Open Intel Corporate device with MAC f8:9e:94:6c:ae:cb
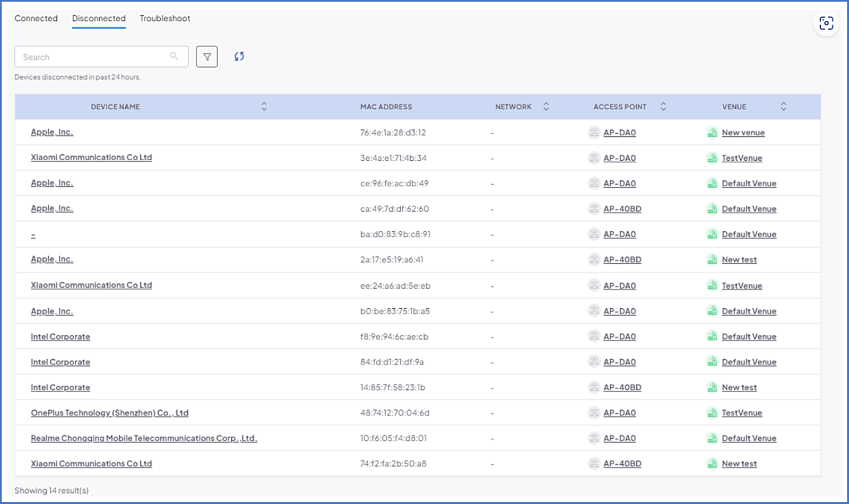849x504 pixels. coord(60,336)
